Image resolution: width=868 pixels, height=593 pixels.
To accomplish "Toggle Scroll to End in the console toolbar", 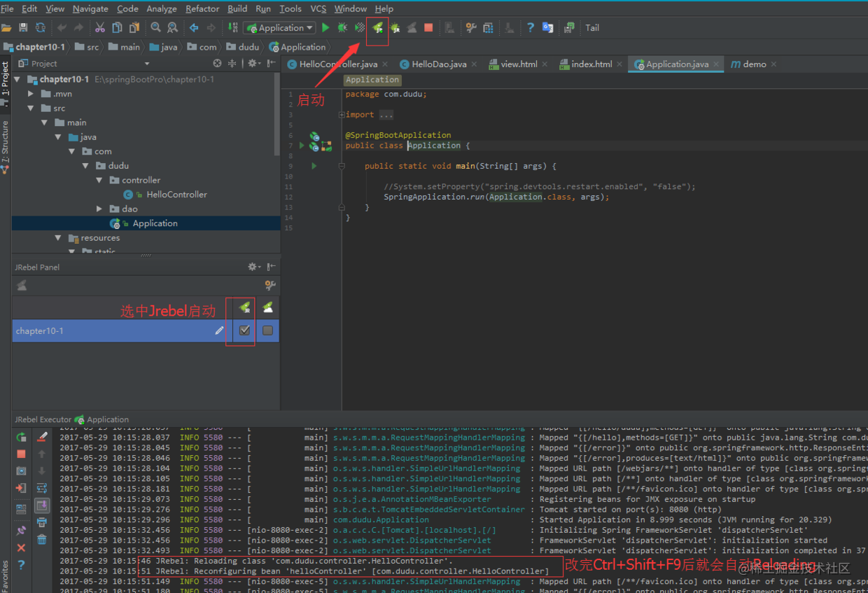I will tap(42, 505).
